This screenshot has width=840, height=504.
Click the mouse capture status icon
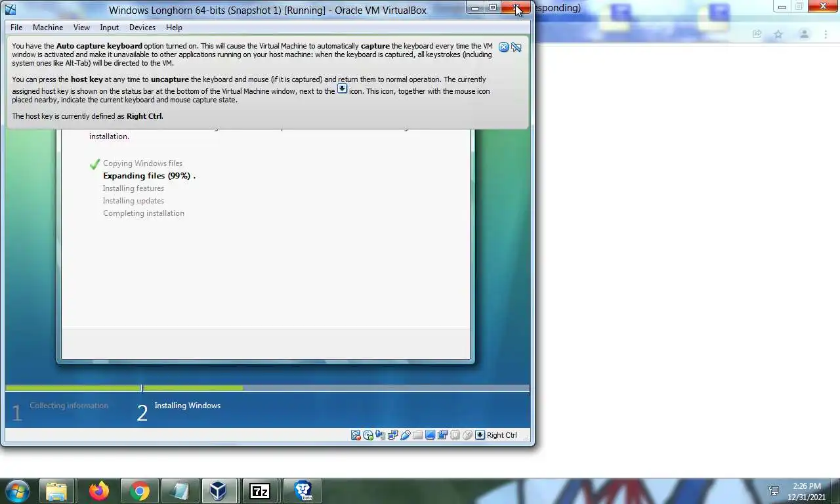(467, 435)
